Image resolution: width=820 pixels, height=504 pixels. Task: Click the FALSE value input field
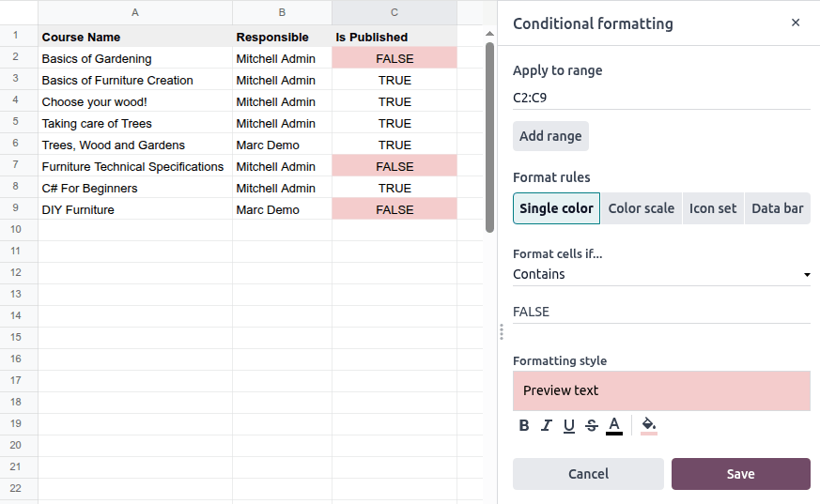point(661,312)
